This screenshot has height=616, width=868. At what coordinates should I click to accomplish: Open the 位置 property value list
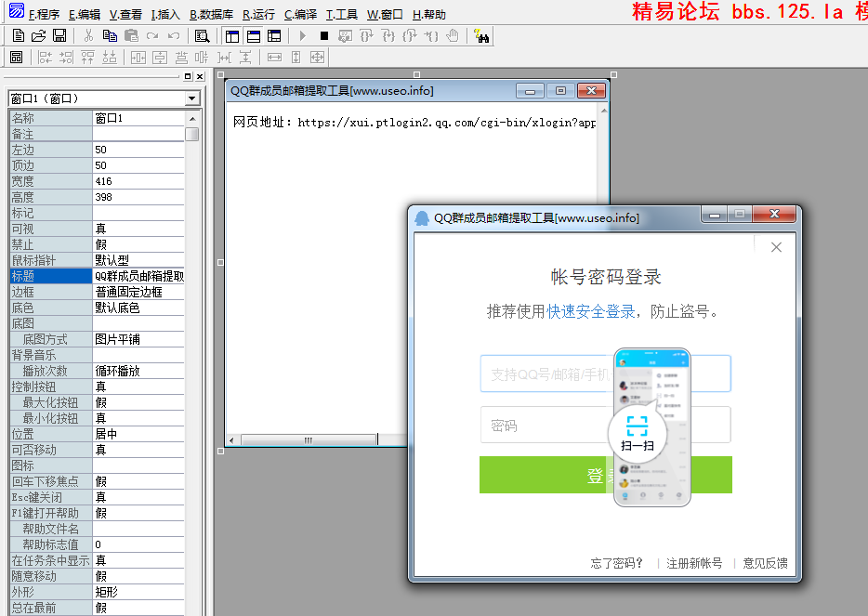(x=138, y=434)
